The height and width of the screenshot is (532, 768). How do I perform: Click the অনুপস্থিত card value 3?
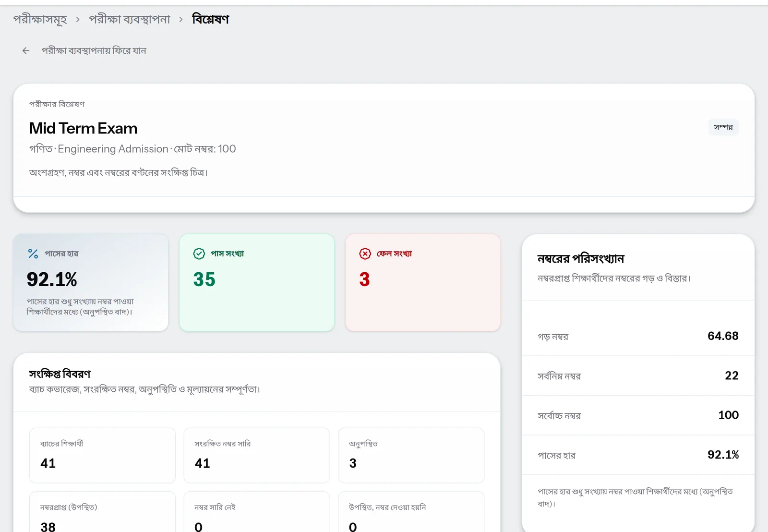(353, 463)
